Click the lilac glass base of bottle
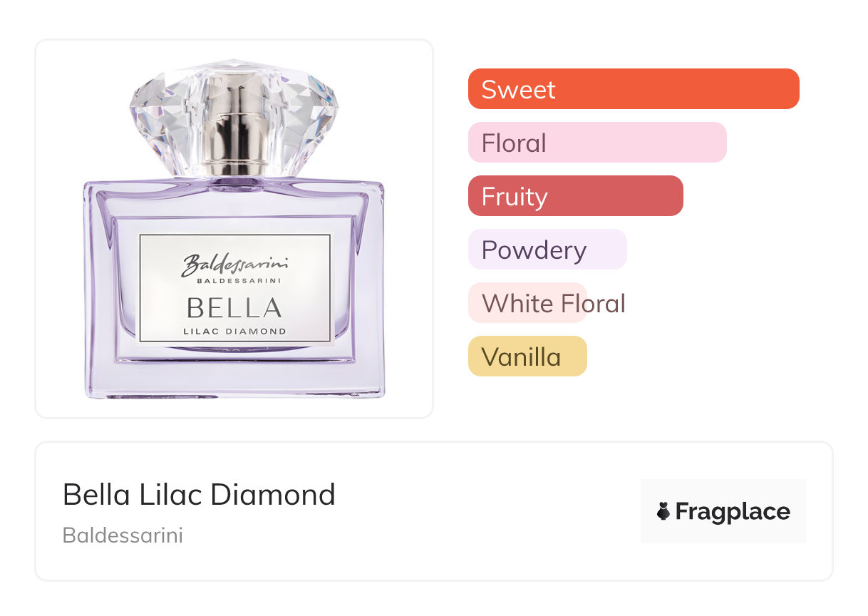Image resolution: width=868 pixels, height=616 pixels. [234, 381]
